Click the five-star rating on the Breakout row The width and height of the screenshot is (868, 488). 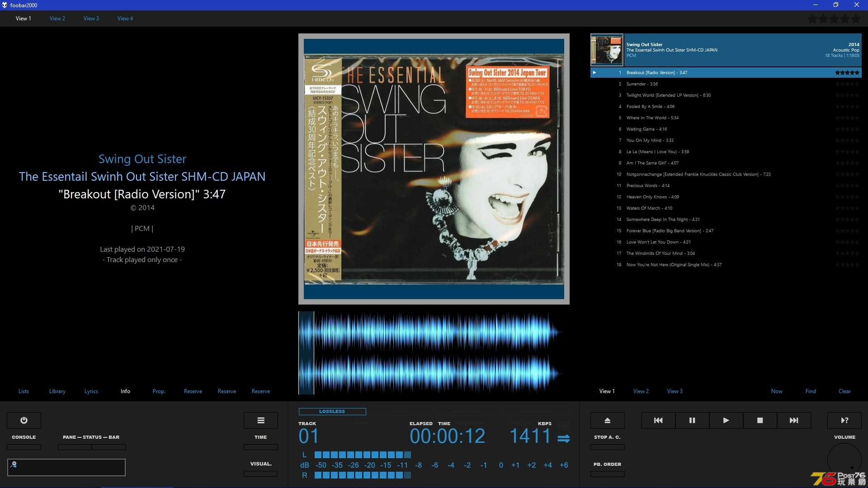847,72
